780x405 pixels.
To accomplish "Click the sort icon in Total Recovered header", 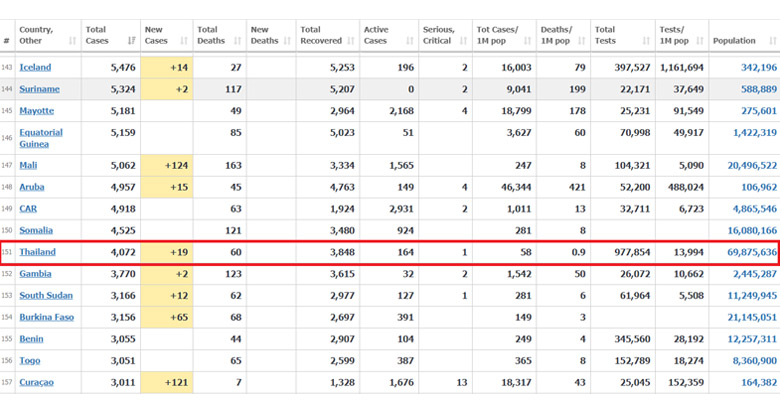I will coord(351,41).
